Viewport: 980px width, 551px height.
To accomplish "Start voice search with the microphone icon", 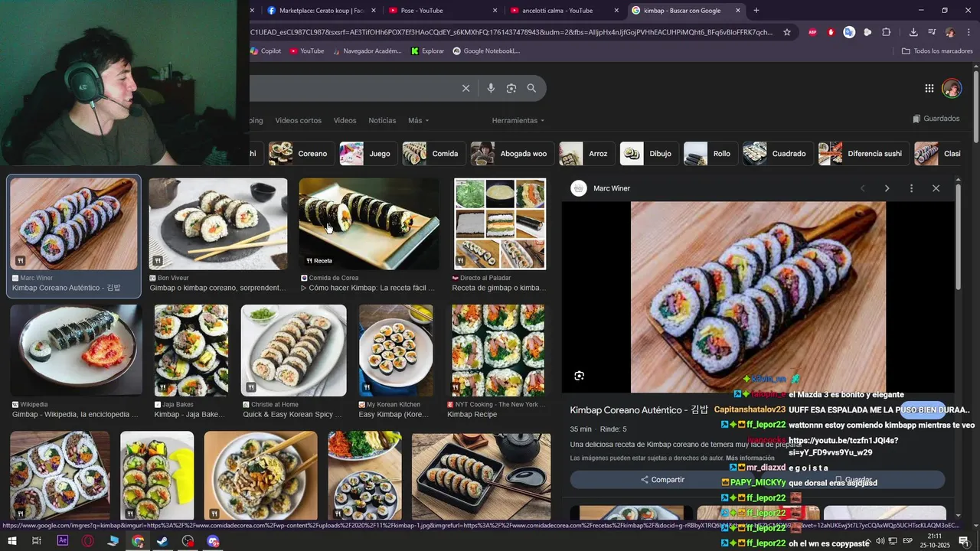I will point(491,88).
